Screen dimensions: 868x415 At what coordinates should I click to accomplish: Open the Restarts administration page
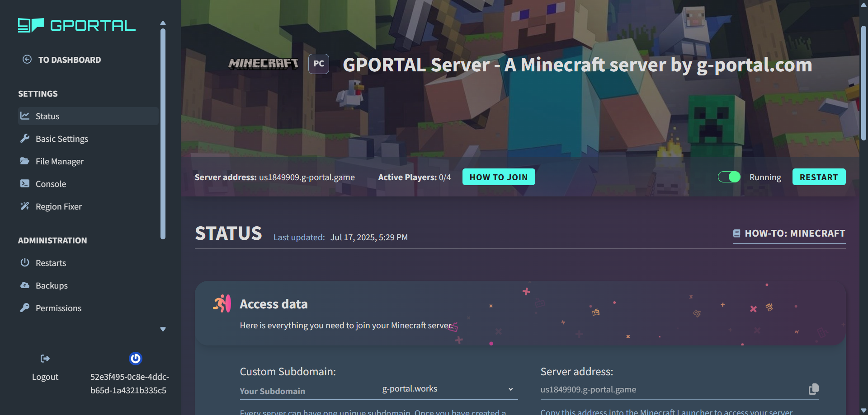click(x=51, y=263)
